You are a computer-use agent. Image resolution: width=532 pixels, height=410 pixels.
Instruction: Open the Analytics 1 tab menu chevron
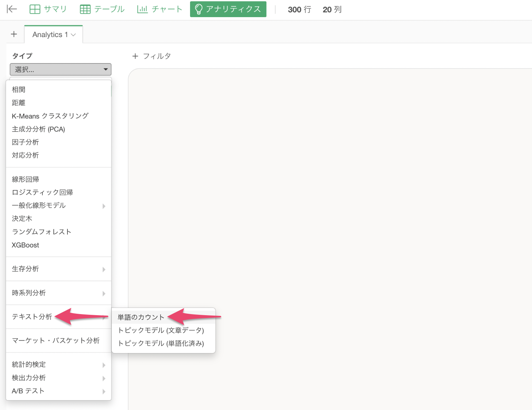pyautogui.click(x=73, y=35)
